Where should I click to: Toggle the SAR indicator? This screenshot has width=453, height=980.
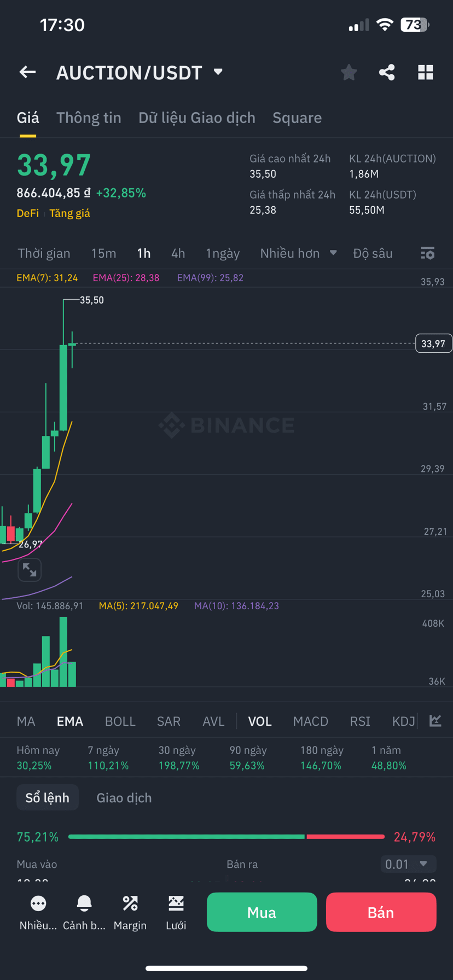pyautogui.click(x=169, y=721)
